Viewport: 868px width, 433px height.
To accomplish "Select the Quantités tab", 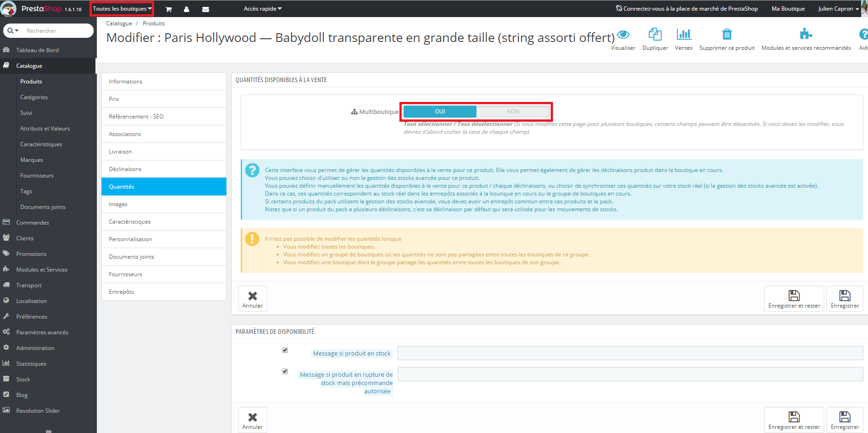I will point(164,187).
